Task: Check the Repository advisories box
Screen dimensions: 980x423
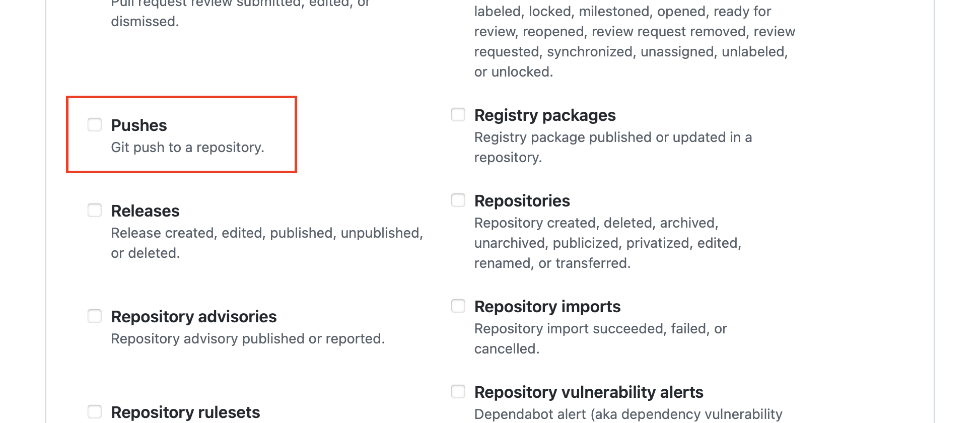Action: (x=95, y=316)
